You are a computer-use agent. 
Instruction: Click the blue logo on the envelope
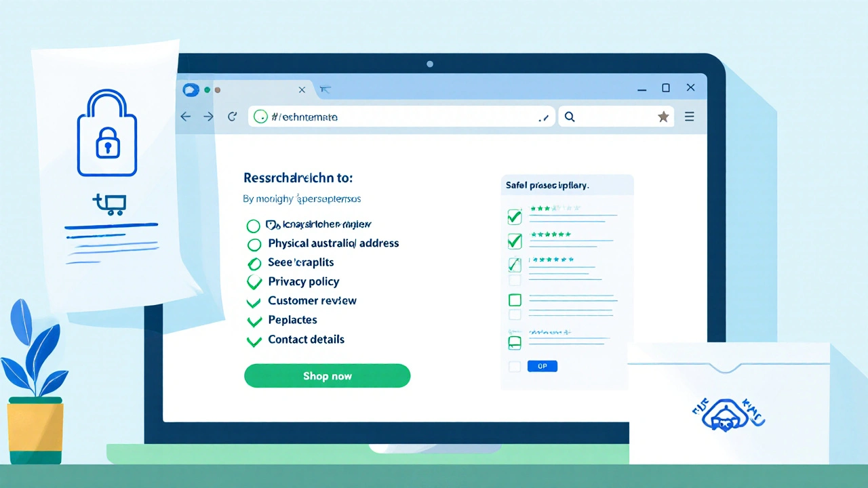(x=726, y=413)
